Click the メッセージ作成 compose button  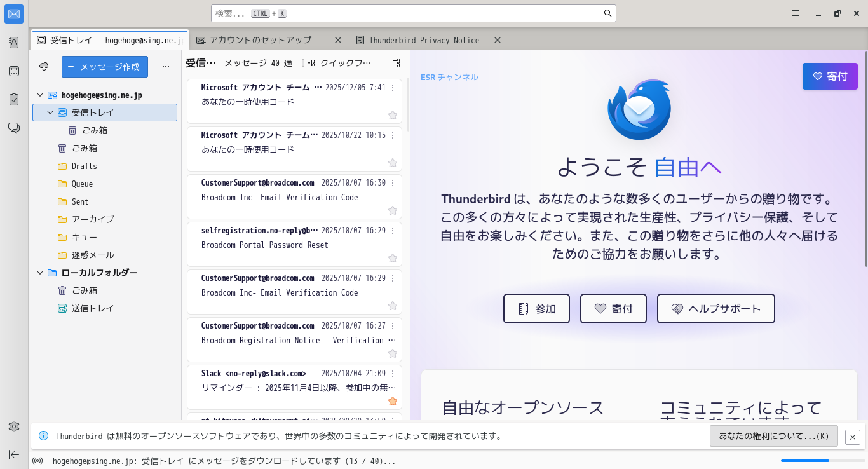[x=105, y=67]
